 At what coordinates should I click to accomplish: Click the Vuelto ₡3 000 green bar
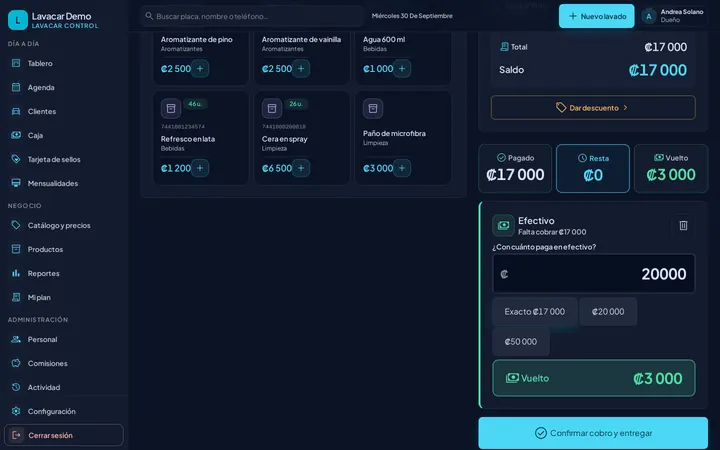[594, 378]
